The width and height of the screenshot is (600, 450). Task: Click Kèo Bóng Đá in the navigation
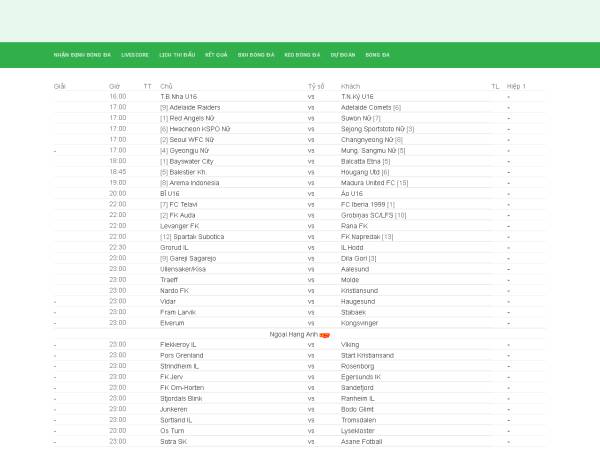pos(302,55)
